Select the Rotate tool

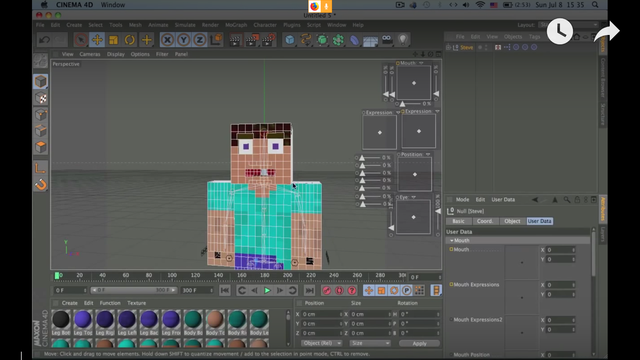tap(130, 40)
